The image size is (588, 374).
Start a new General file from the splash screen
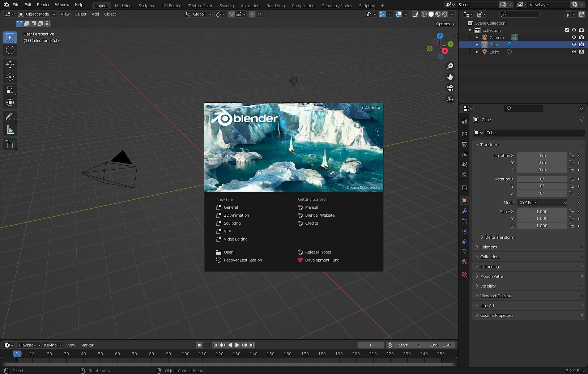click(x=230, y=207)
